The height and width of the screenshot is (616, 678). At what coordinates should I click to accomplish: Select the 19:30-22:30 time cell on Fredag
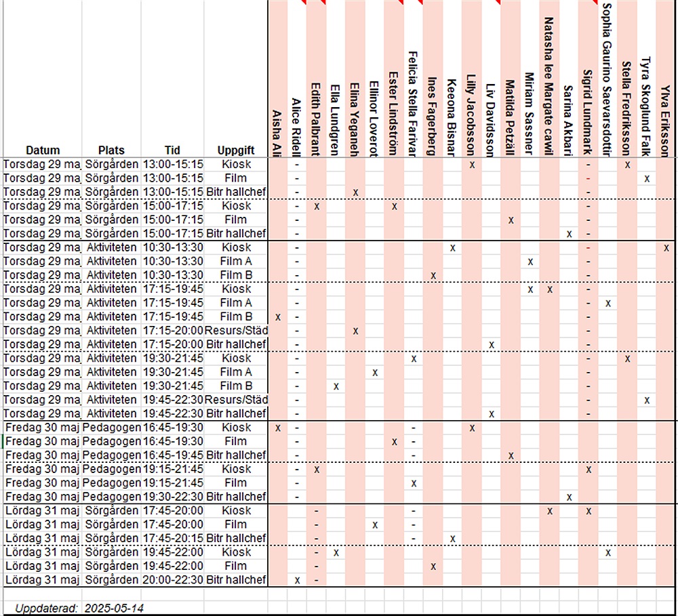tap(172, 497)
